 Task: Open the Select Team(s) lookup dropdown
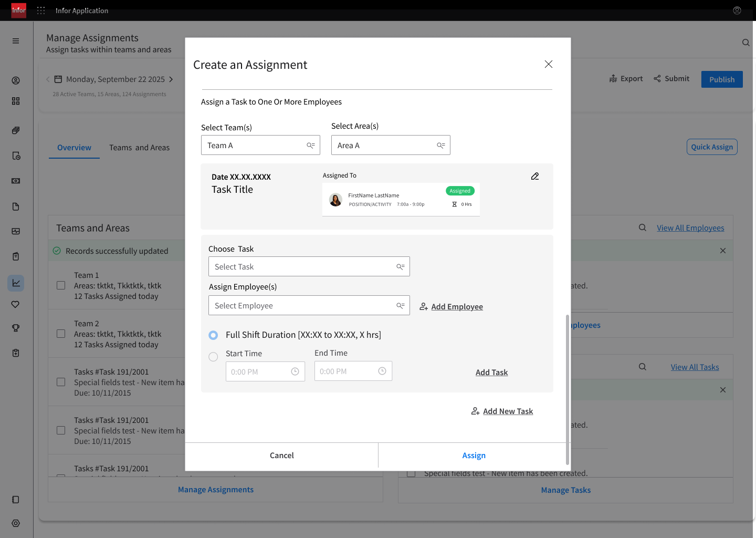[260, 145]
